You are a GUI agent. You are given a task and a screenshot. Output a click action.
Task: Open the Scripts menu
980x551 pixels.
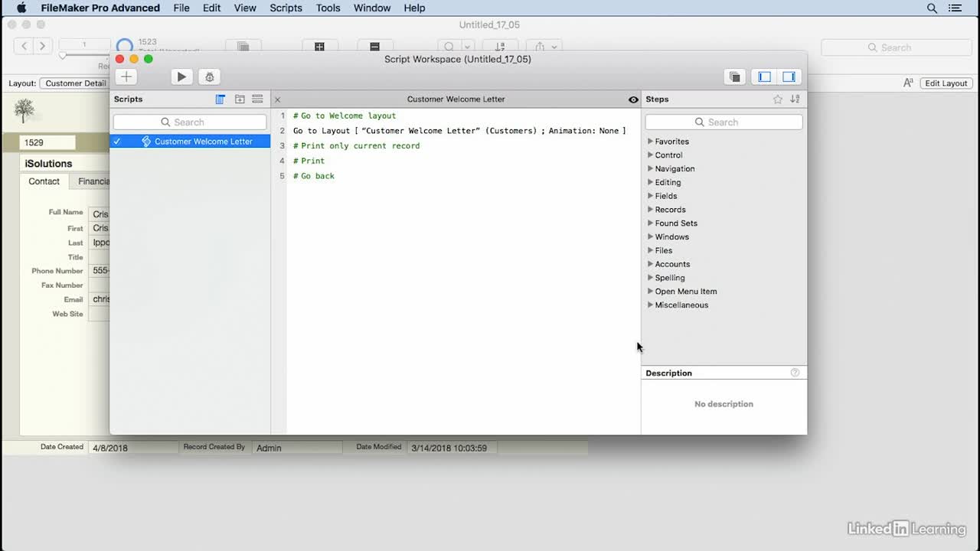(x=286, y=8)
